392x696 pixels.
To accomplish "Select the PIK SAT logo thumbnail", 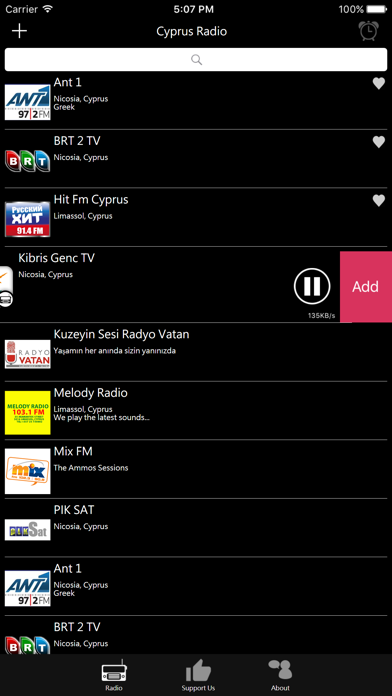I will 28,530.
